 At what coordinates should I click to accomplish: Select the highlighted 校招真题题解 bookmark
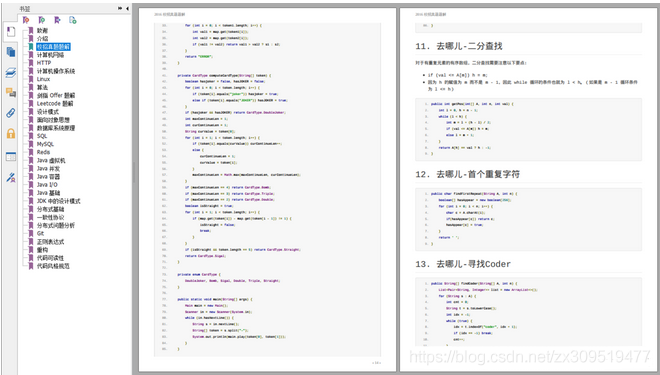[53, 47]
